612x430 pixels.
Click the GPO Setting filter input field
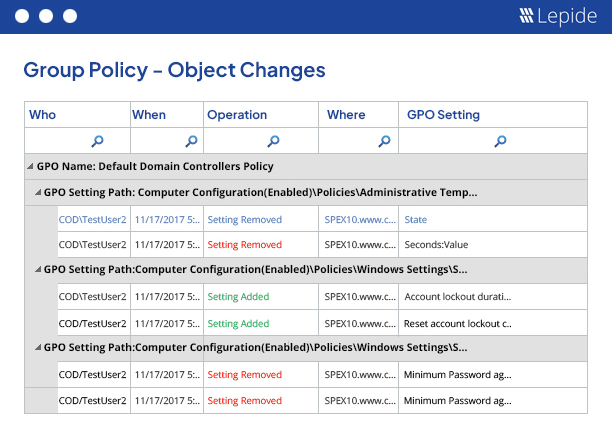click(493, 141)
